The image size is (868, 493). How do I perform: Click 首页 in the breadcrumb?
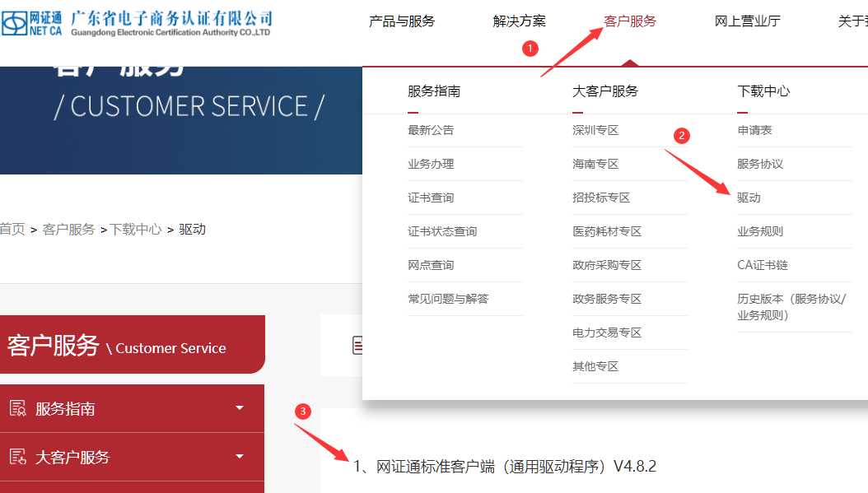pyautogui.click(x=12, y=229)
